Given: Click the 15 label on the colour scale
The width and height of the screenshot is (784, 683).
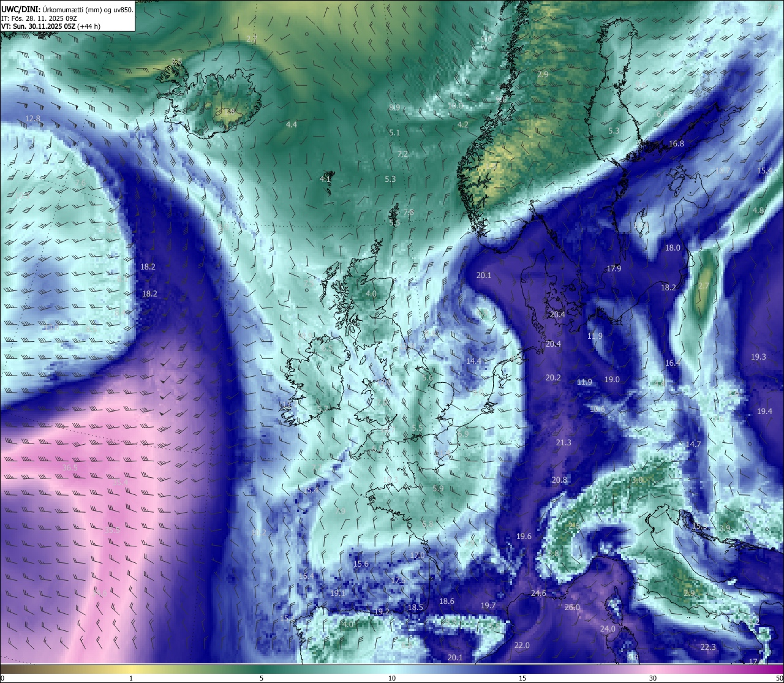Looking at the screenshot, I should (x=522, y=678).
